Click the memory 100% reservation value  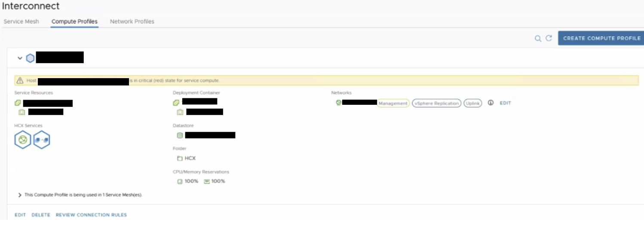coord(218,181)
